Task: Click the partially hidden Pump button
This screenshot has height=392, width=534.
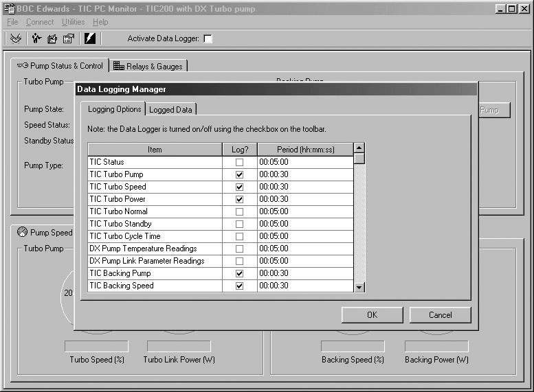Action: click(495, 110)
